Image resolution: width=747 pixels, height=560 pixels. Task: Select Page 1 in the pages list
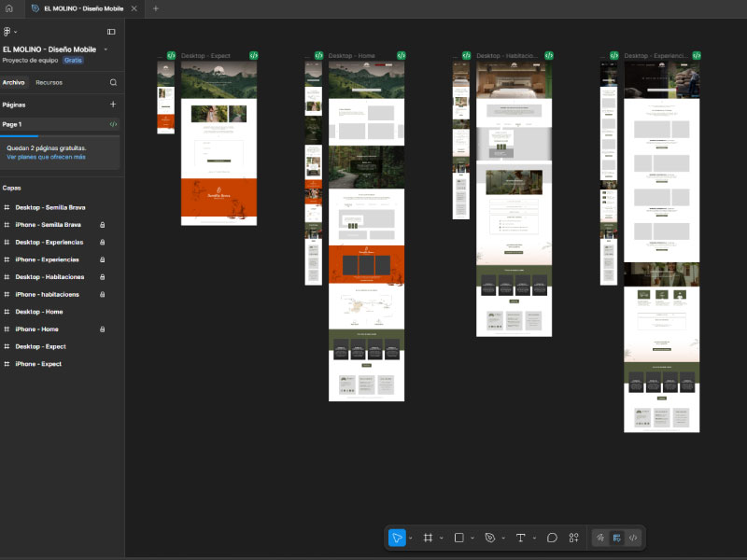[60, 124]
